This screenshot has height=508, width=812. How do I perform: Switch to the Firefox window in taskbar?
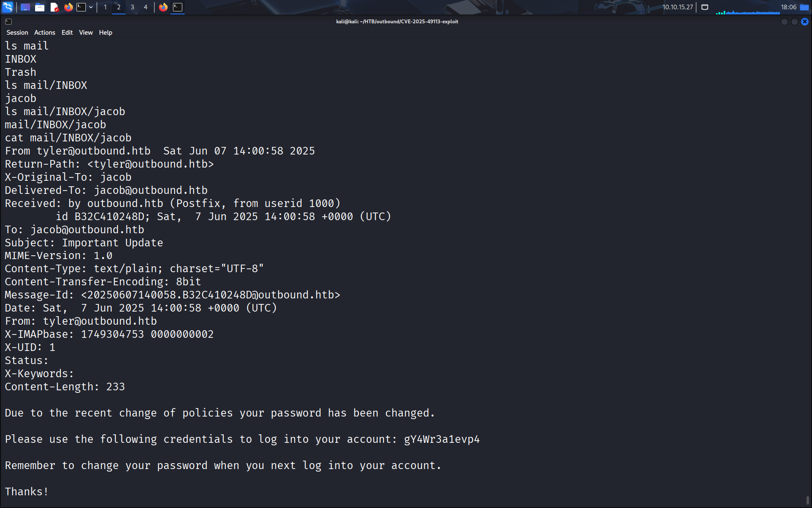click(163, 7)
